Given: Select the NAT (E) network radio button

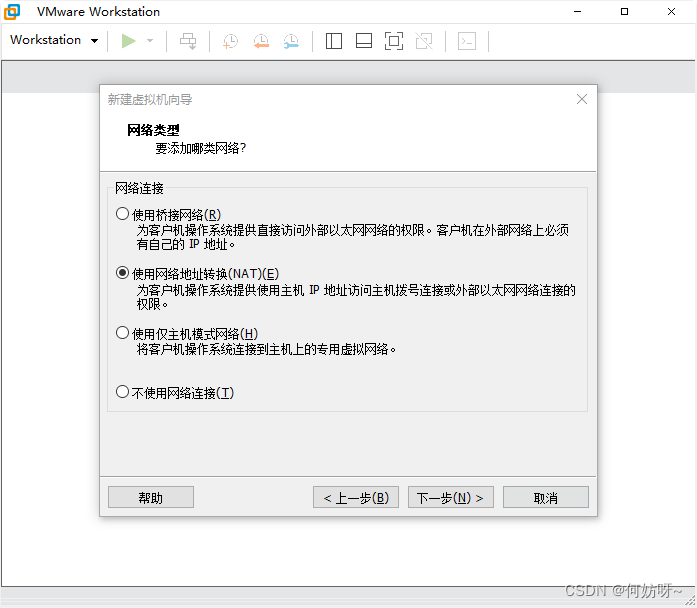Looking at the screenshot, I should (122, 272).
